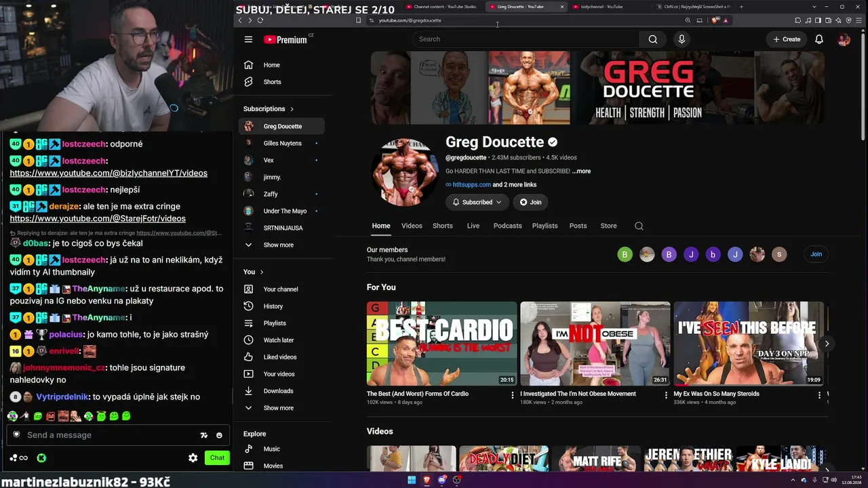Bookmark this page in the address bar
The height and width of the screenshot is (488, 868).
pyautogui.click(x=358, y=20)
